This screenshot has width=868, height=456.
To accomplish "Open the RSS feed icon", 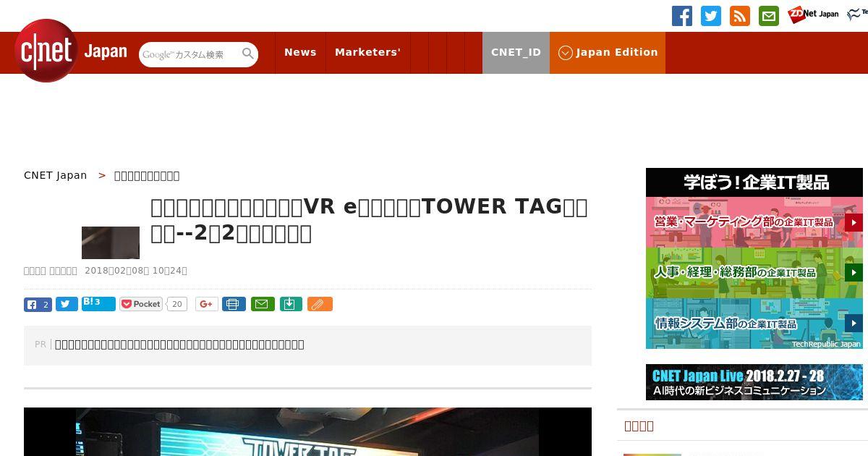I will pyautogui.click(x=740, y=16).
